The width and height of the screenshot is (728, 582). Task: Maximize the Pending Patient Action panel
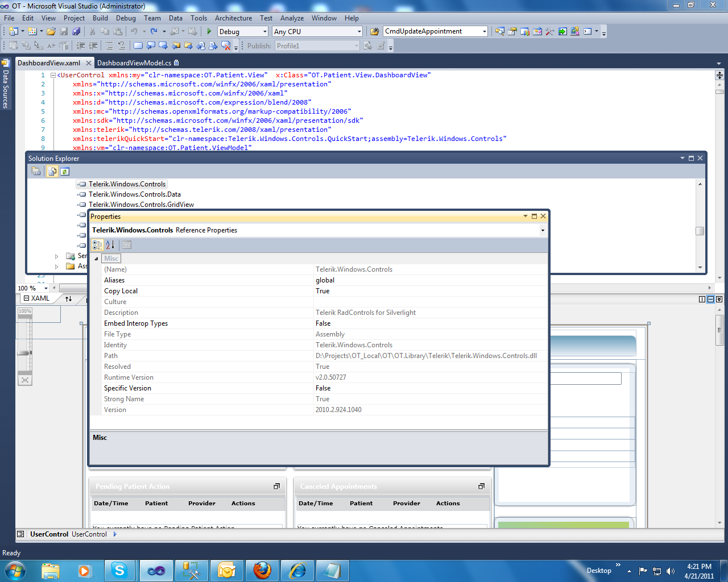click(276, 487)
